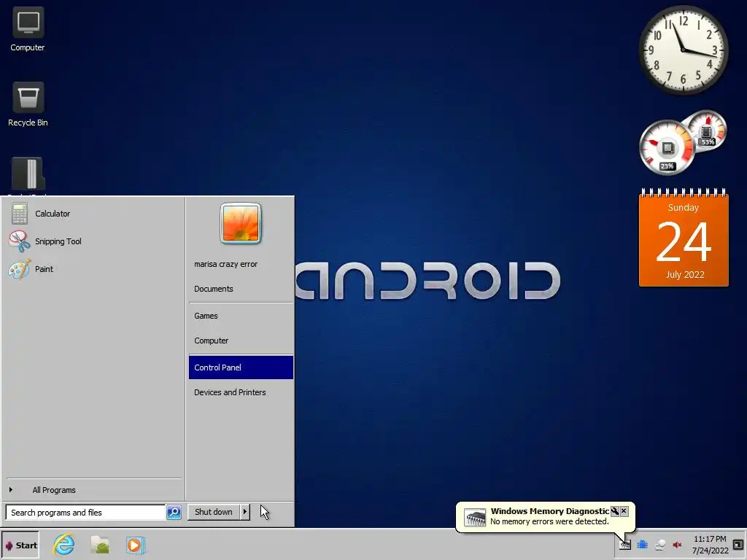Image resolution: width=747 pixels, height=560 pixels.
Task: Click the Start button
Action: coord(20,545)
